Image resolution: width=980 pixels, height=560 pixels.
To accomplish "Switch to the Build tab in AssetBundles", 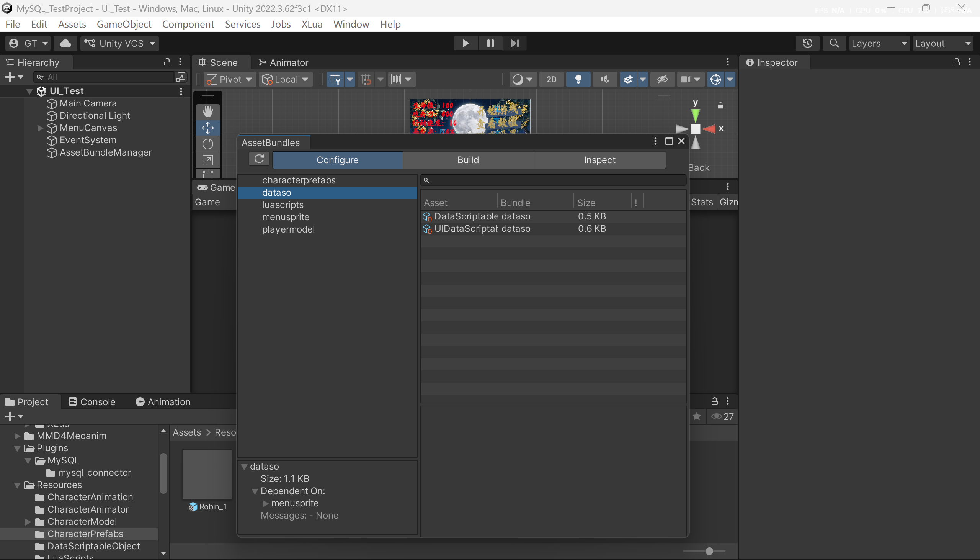I will click(x=468, y=160).
